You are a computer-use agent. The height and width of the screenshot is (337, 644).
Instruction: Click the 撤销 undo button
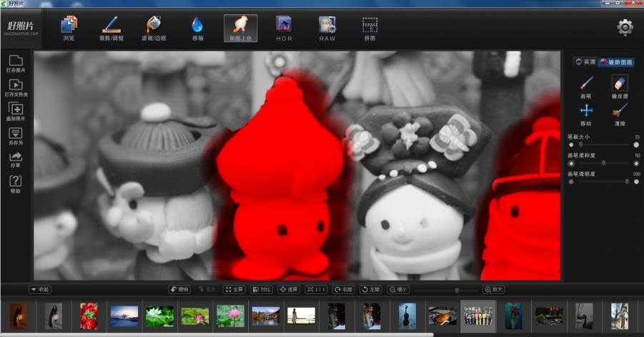point(179,289)
